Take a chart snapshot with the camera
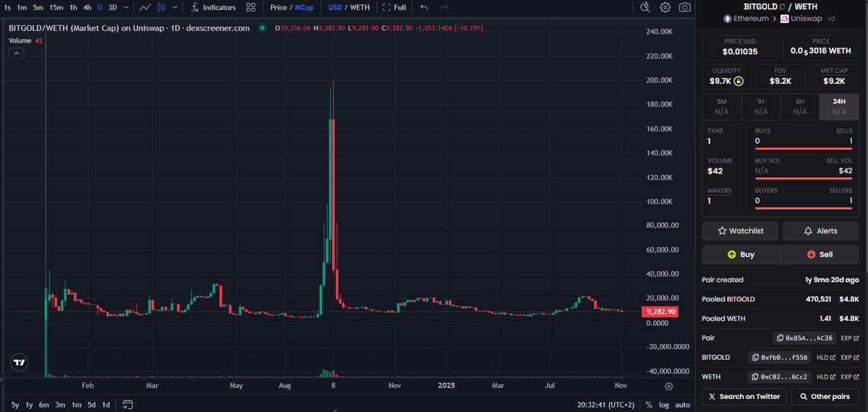 684,7
